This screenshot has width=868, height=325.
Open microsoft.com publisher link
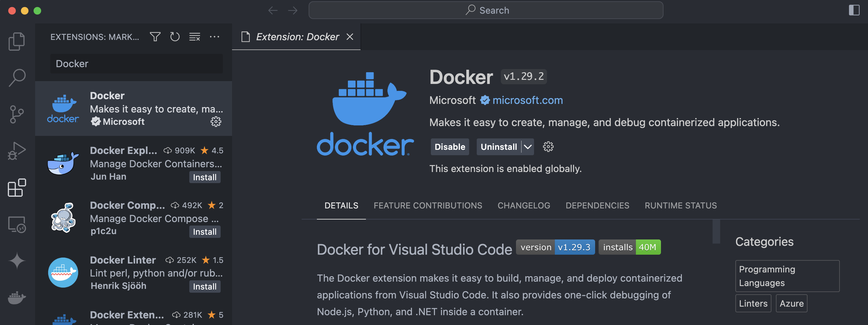(527, 100)
